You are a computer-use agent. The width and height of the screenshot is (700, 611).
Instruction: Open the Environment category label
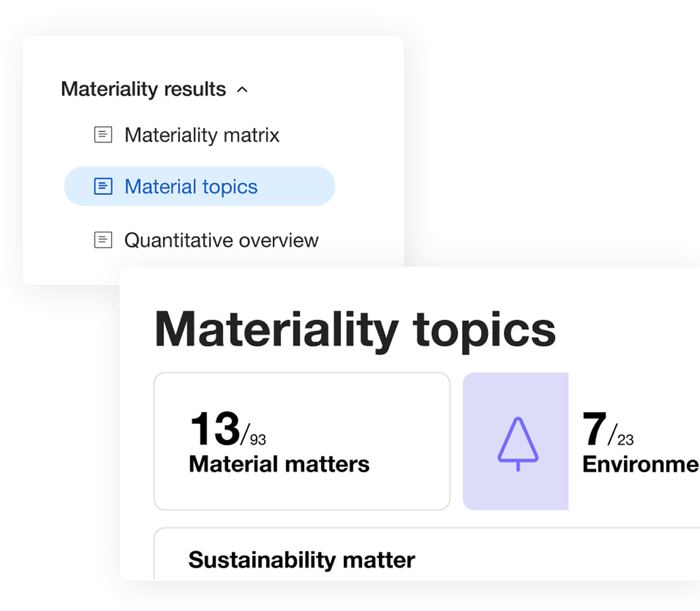point(641,464)
